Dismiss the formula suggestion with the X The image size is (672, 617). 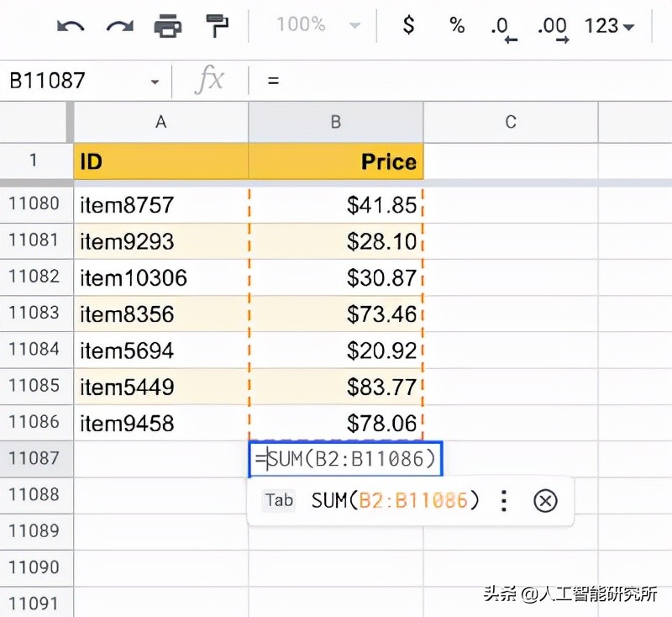click(x=545, y=500)
